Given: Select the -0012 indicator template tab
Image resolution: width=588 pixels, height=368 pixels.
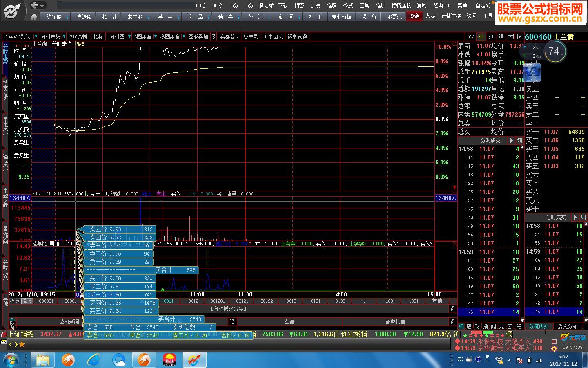Looking at the screenshot, I should [192, 301].
